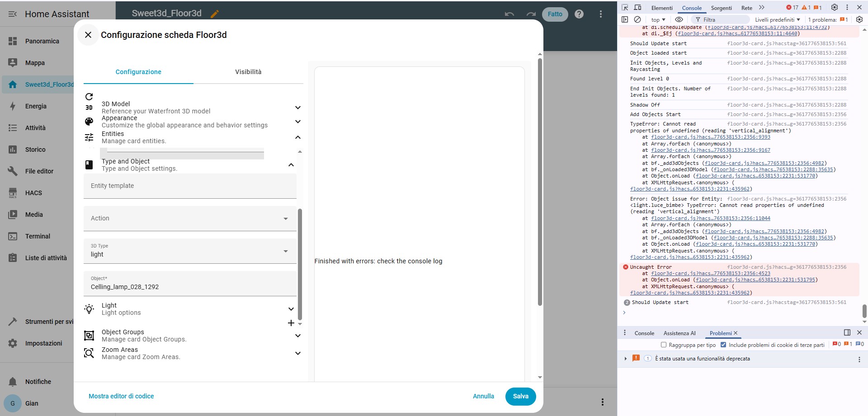Open the Rete DevTools tab
The height and width of the screenshot is (416, 868).
point(747,8)
